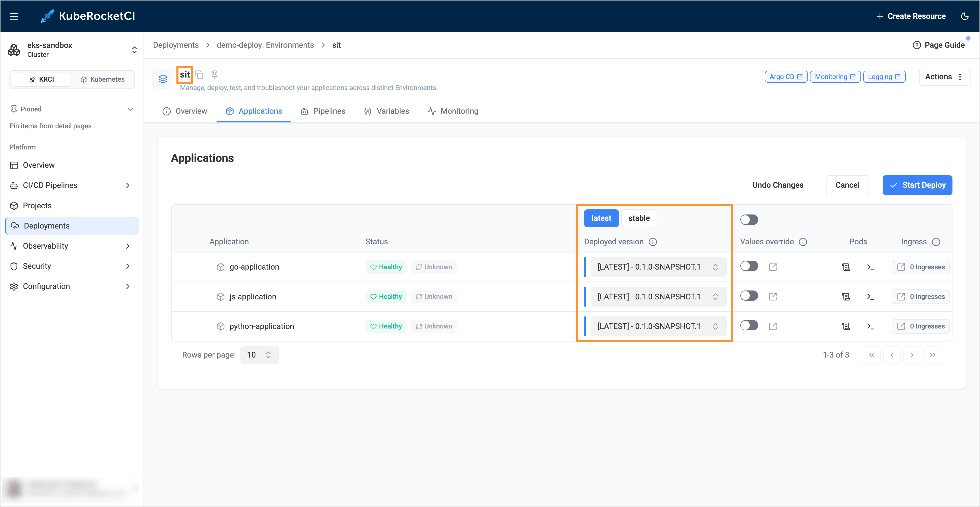
Task: Select the latest version preset
Action: point(601,218)
